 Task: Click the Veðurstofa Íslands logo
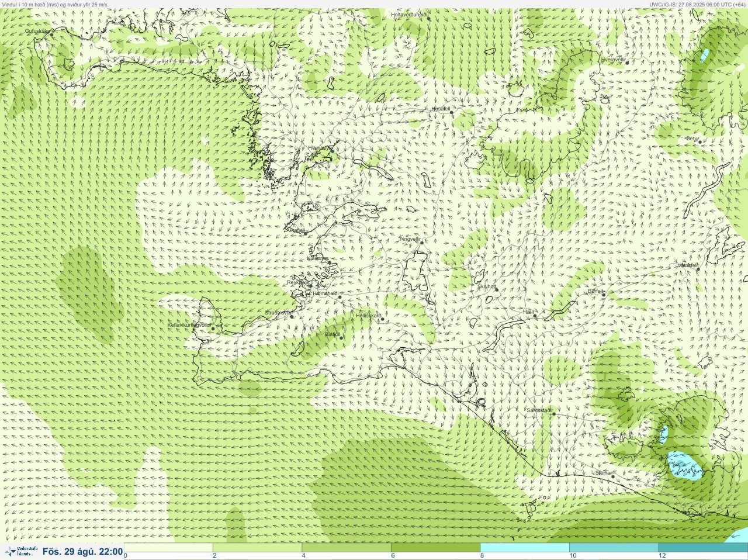21,551
